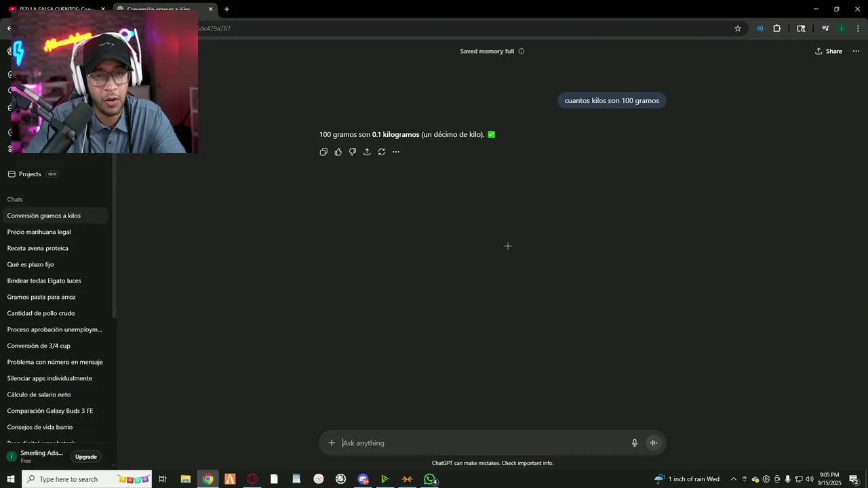
Task: Give thumbs up to the response
Action: tap(338, 152)
